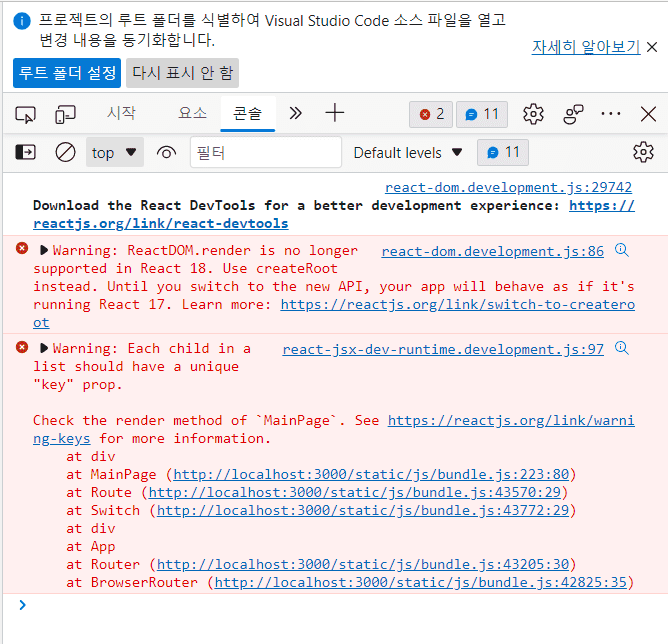Click the blue info icon in banner

pyautogui.click(x=22, y=21)
